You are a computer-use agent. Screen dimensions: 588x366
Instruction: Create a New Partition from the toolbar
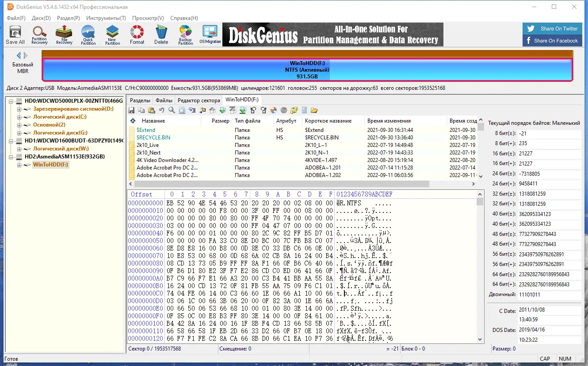tap(113, 35)
